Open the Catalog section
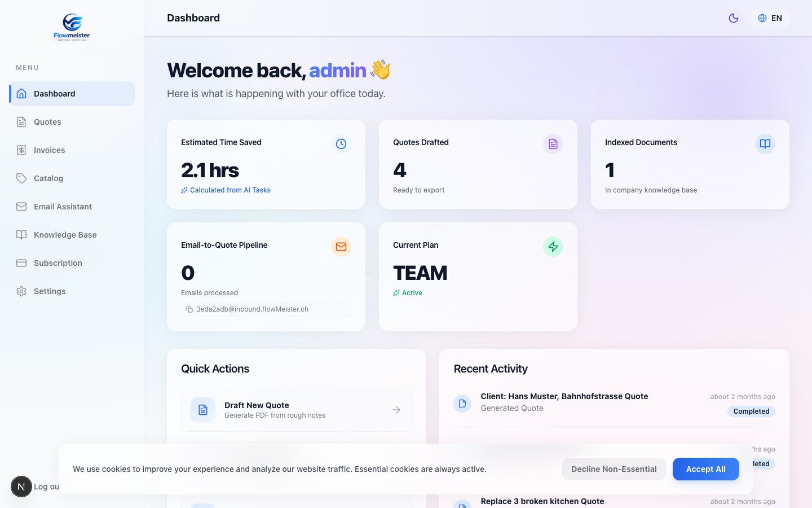Viewport: 812px width, 508px height. point(72,178)
